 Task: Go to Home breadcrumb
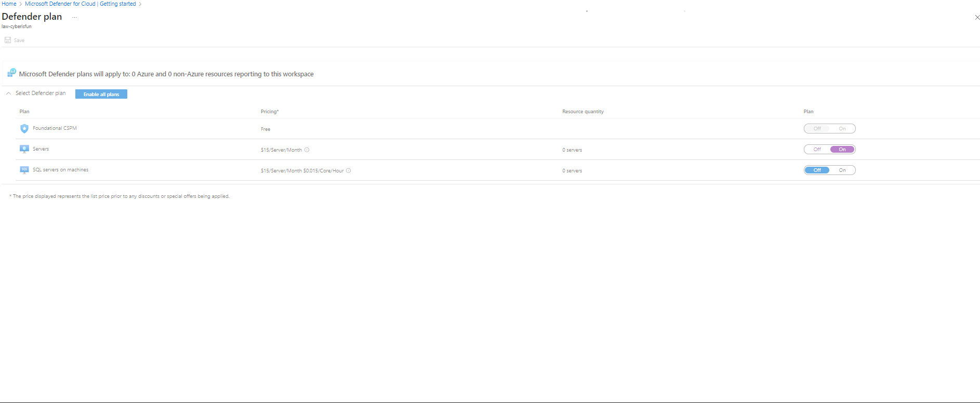(9, 4)
